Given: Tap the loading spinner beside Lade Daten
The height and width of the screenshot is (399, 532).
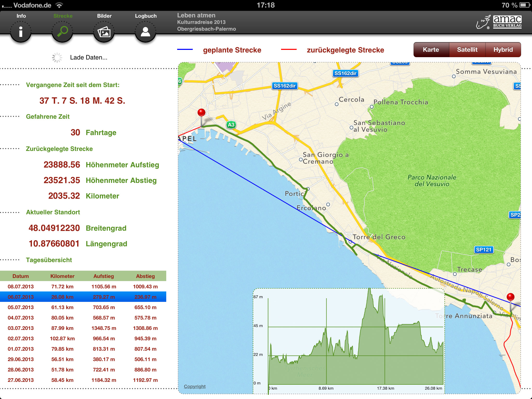Looking at the screenshot, I should [x=57, y=58].
